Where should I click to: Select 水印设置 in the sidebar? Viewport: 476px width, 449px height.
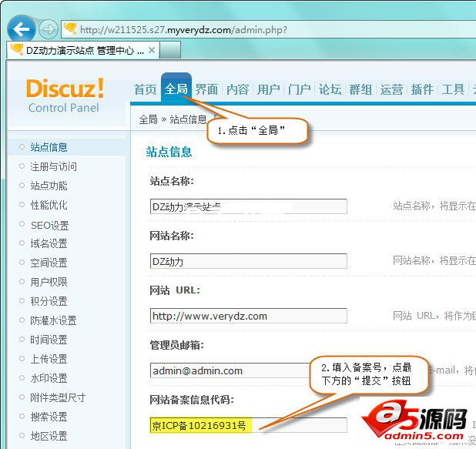49,378
